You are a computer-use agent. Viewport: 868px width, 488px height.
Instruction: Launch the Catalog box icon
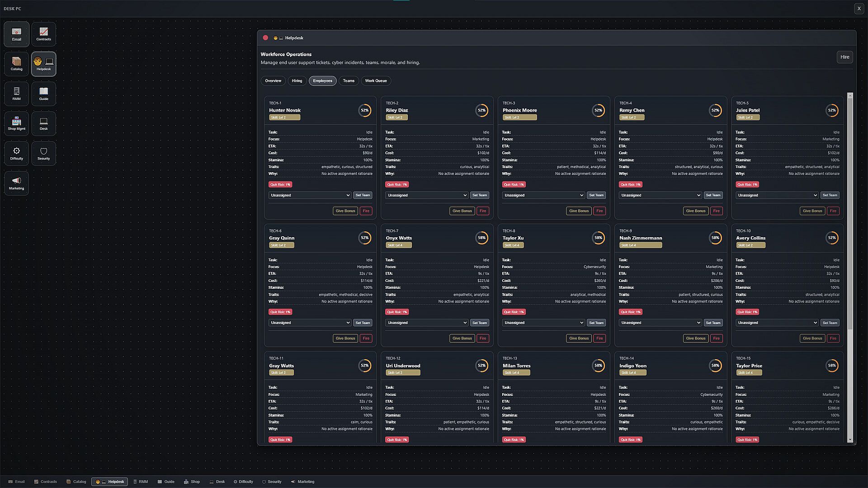pos(17,64)
